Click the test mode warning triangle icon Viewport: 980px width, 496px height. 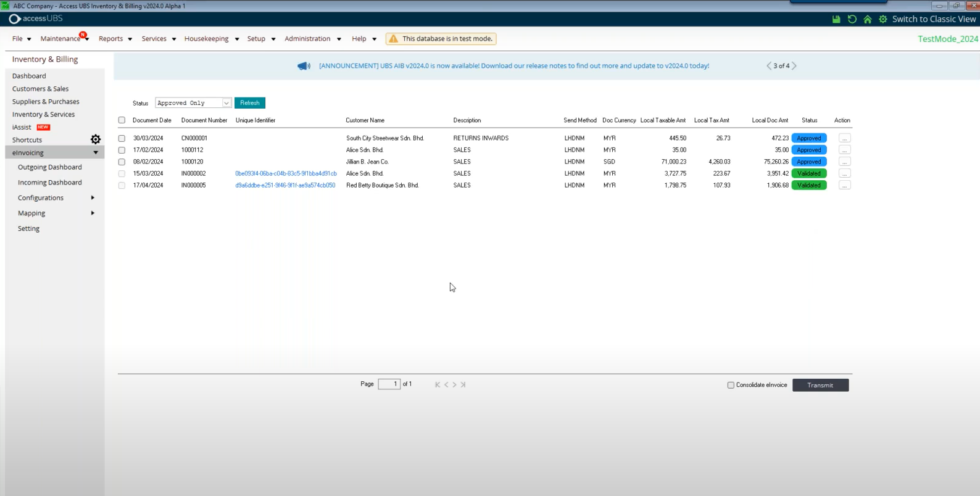pyautogui.click(x=393, y=39)
